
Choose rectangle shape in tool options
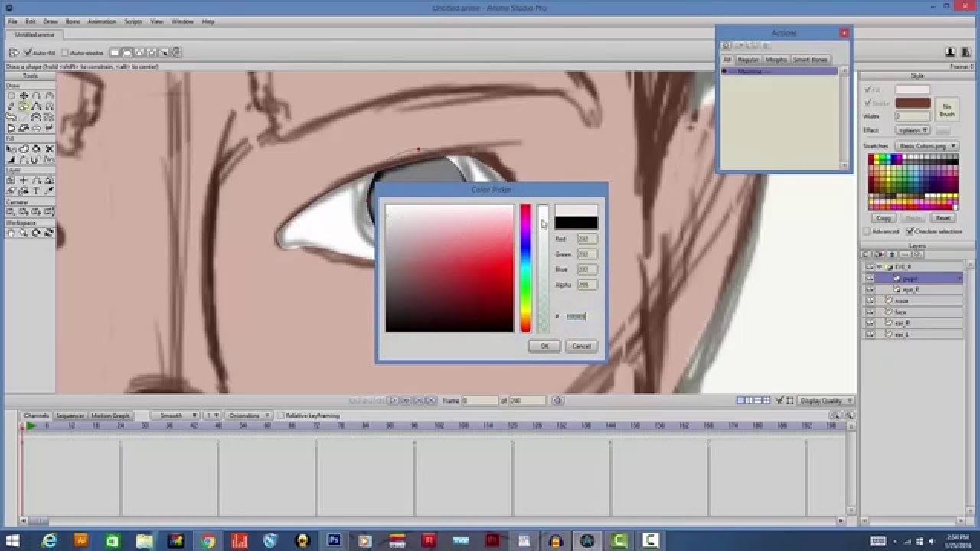click(x=114, y=53)
